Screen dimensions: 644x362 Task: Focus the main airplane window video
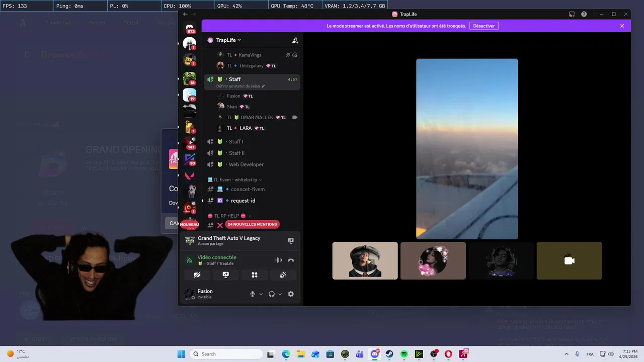467,149
